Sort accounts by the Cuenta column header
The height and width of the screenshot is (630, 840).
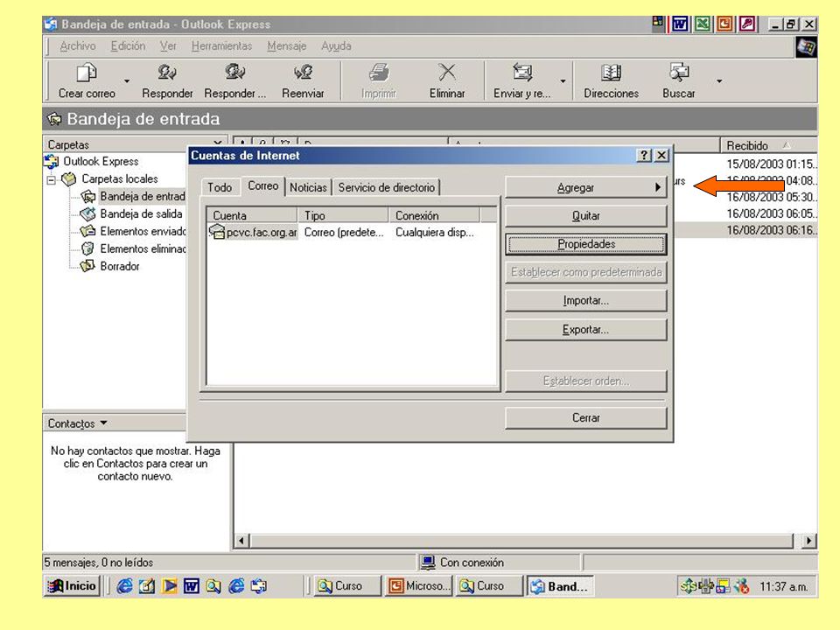tap(252, 215)
